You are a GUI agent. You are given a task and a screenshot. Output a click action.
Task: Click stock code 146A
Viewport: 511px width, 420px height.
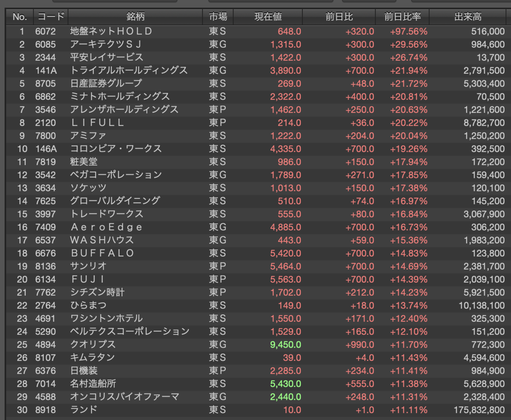46,149
